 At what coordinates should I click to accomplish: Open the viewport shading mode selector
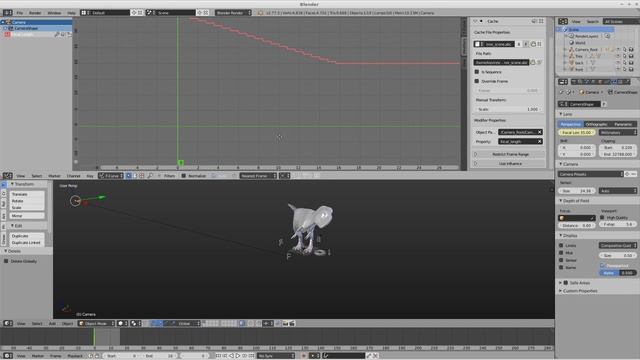click(122, 324)
